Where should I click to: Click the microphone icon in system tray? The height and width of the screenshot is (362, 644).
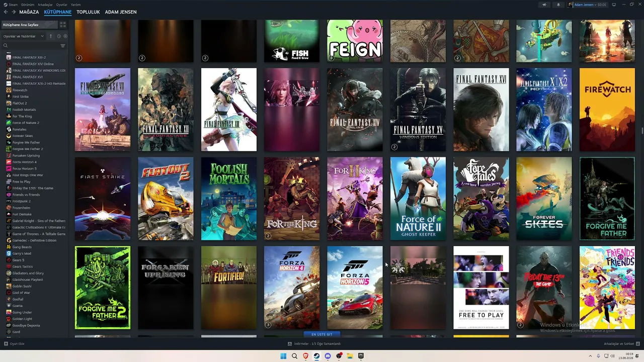pos(598,356)
